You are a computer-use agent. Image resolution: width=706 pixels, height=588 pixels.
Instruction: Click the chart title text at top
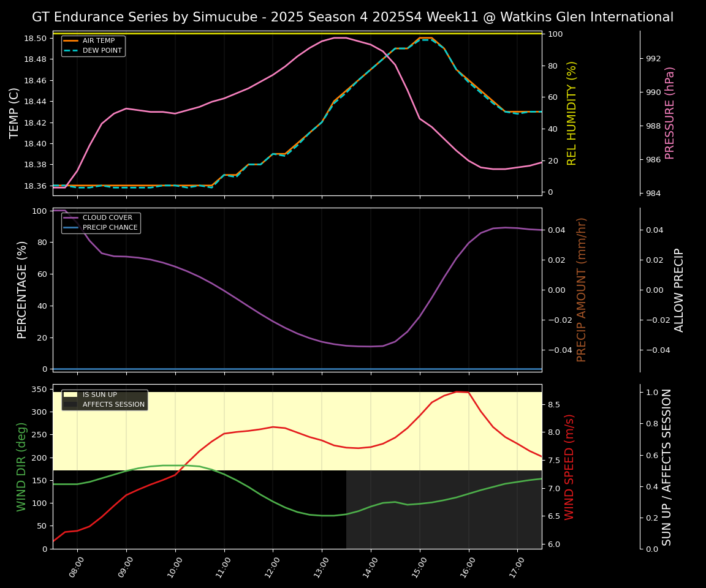coord(352,17)
